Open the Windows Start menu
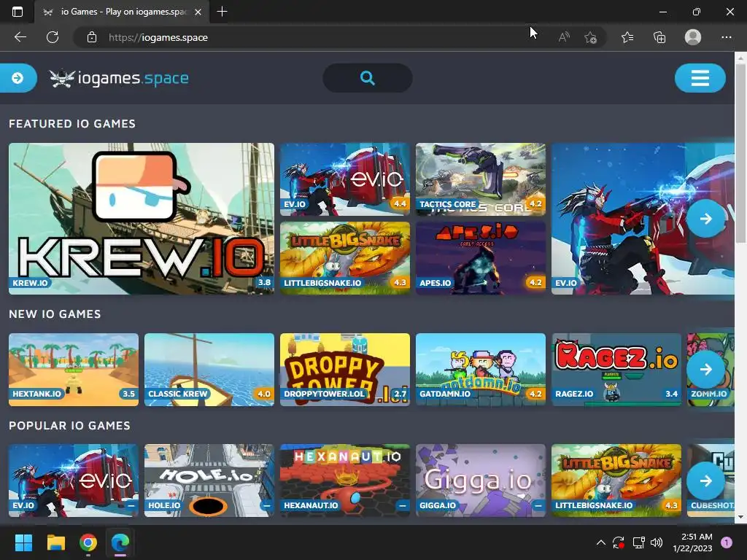 [23, 542]
